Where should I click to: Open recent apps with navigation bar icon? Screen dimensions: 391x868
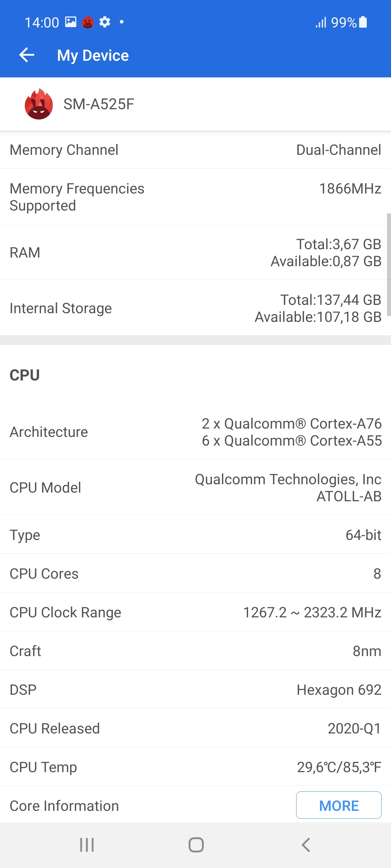pyautogui.click(x=87, y=845)
